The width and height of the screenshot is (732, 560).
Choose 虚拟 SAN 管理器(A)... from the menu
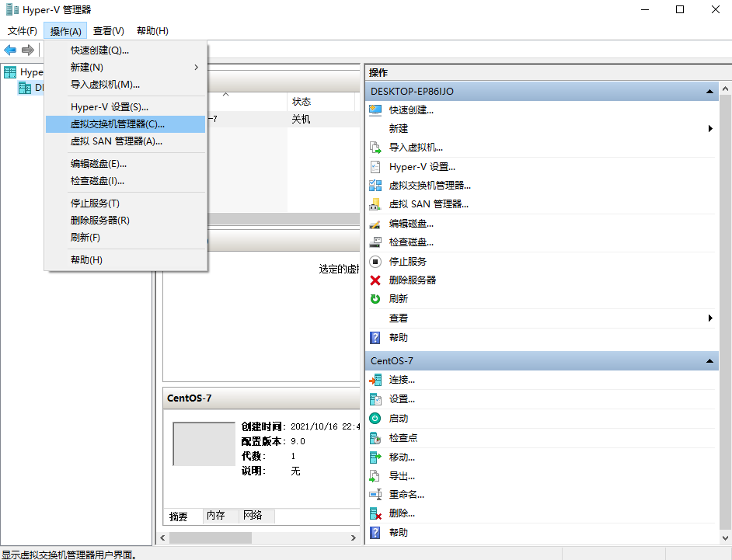126,141
